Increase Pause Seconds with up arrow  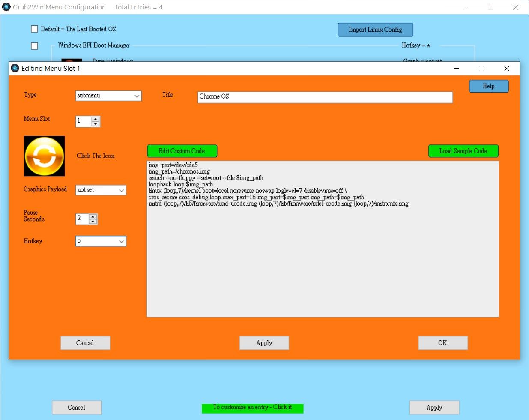[93, 216]
